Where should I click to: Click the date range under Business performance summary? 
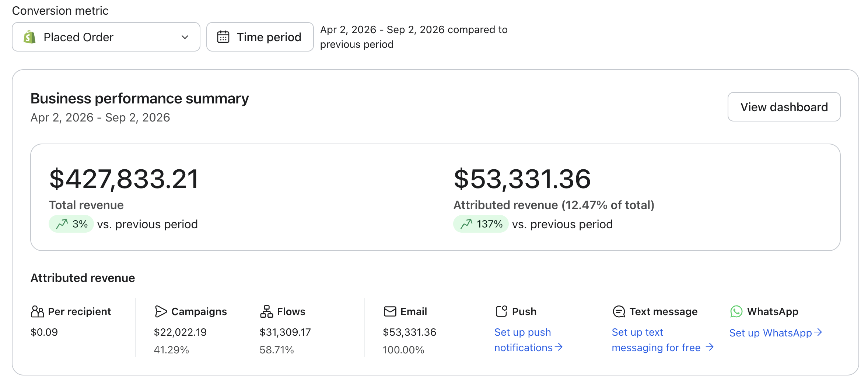point(100,117)
